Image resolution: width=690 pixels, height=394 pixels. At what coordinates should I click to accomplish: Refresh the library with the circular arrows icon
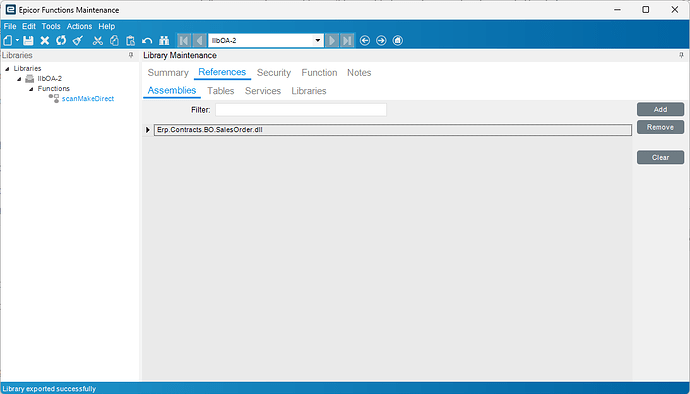(x=61, y=41)
